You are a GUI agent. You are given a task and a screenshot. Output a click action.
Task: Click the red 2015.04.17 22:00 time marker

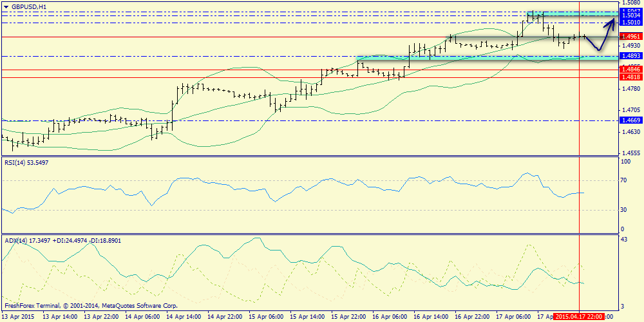click(580, 317)
